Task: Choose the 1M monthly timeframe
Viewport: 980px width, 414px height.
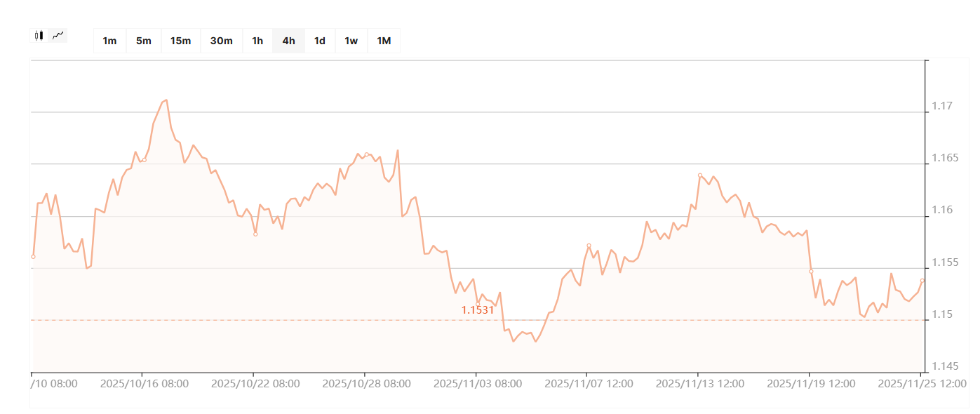Action: [384, 41]
